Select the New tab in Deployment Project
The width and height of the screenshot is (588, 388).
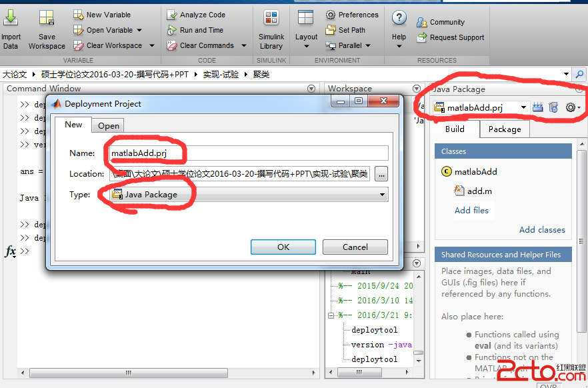(x=73, y=125)
